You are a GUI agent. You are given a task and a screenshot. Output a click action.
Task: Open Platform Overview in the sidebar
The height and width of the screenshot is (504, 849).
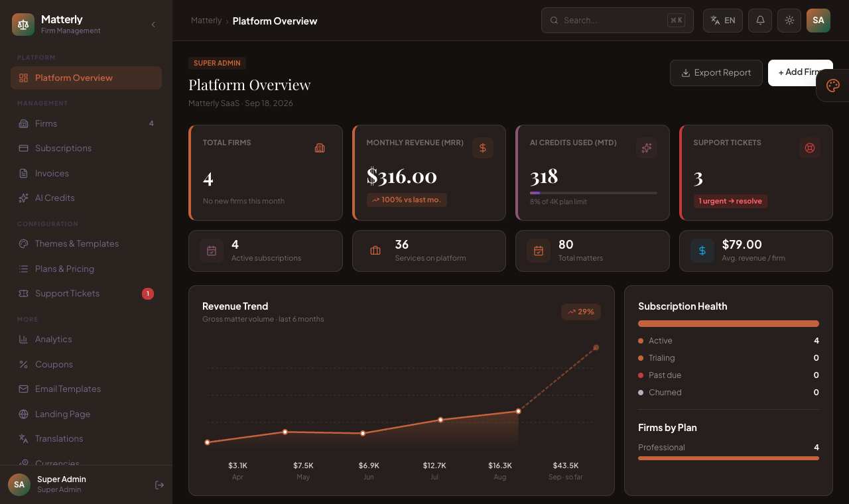pos(86,78)
